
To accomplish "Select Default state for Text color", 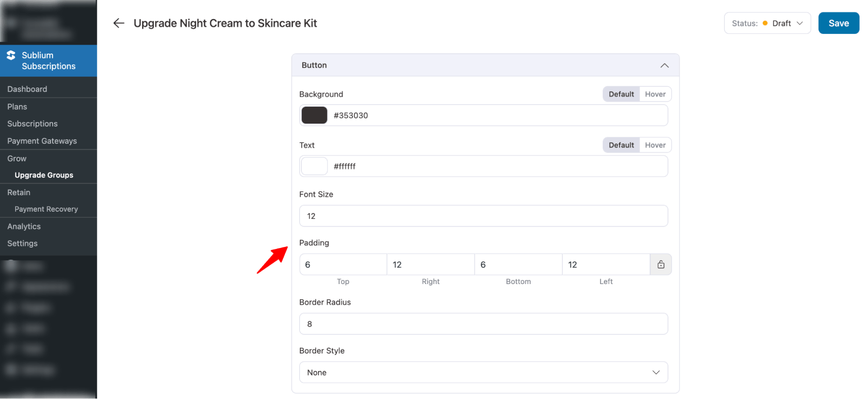I will click(621, 145).
